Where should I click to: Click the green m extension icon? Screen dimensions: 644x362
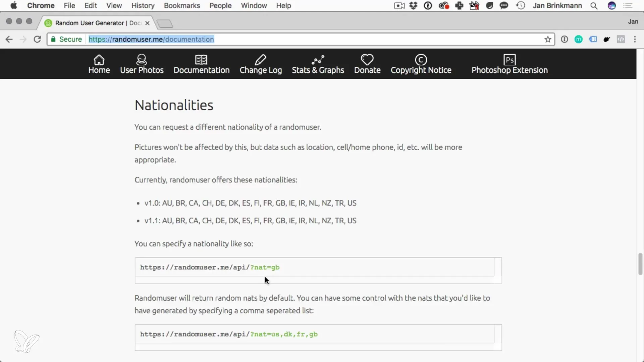click(579, 39)
